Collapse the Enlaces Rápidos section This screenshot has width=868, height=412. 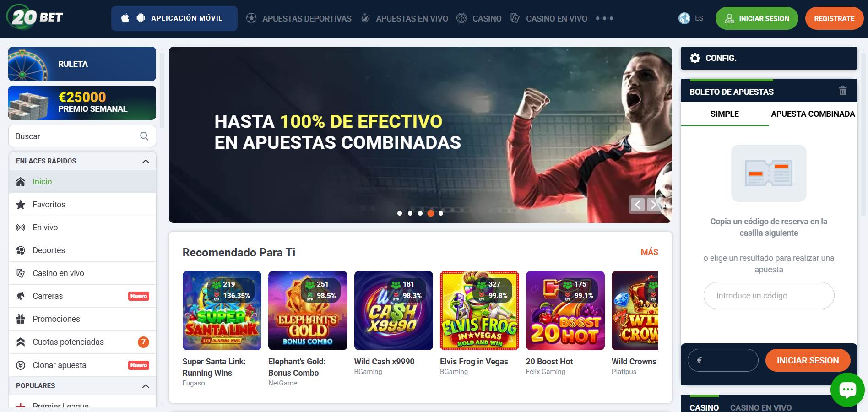click(146, 161)
